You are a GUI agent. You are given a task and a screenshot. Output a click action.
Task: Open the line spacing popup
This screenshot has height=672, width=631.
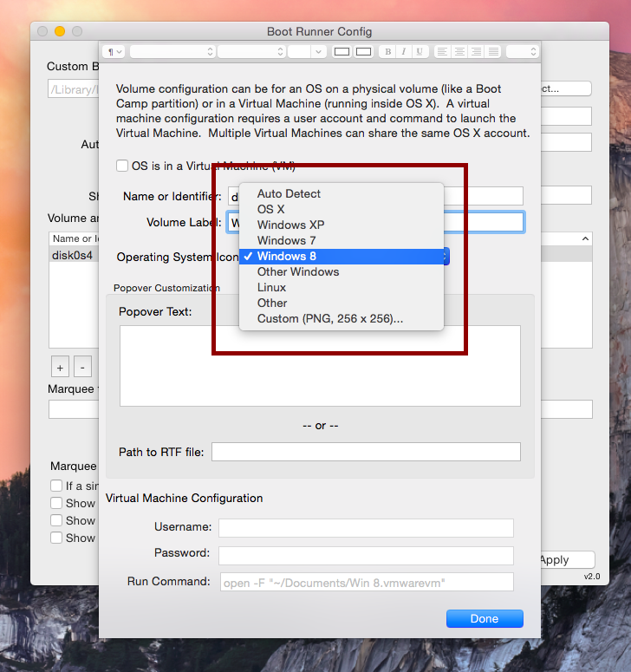[x=522, y=52]
